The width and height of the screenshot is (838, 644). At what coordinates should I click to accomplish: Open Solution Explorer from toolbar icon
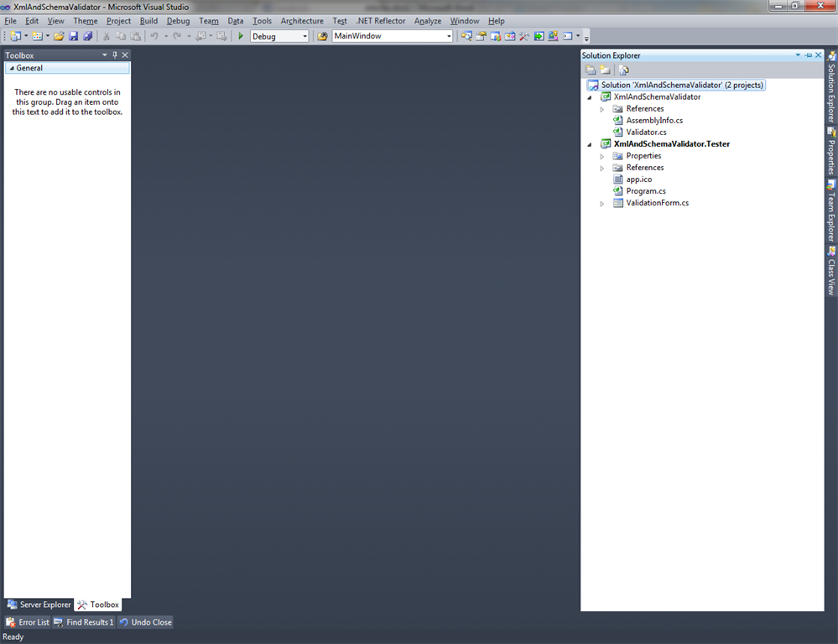coord(466,36)
